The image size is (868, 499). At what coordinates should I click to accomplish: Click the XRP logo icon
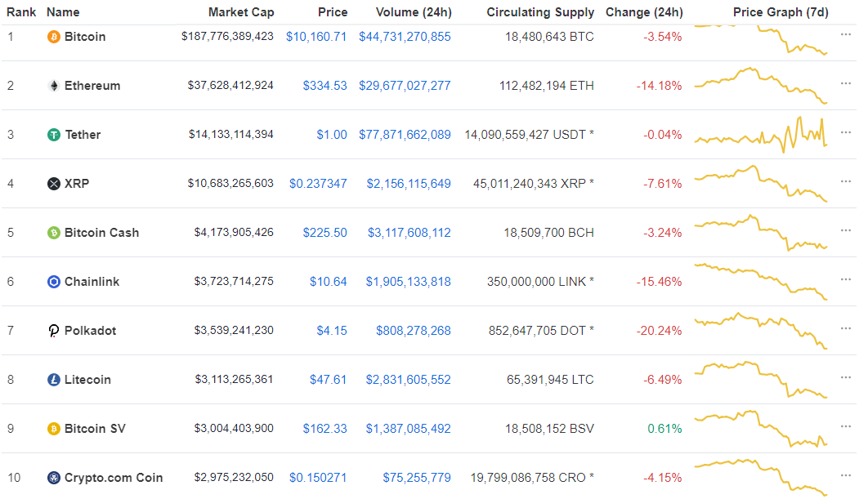pyautogui.click(x=54, y=184)
